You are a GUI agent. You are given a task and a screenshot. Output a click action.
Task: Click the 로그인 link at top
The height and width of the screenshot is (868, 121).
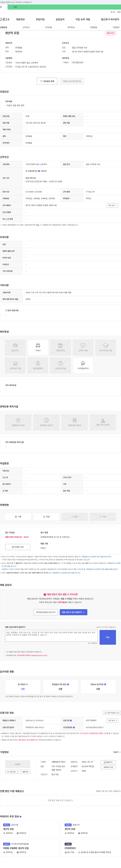pyautogui.click(x=113, y=12)
